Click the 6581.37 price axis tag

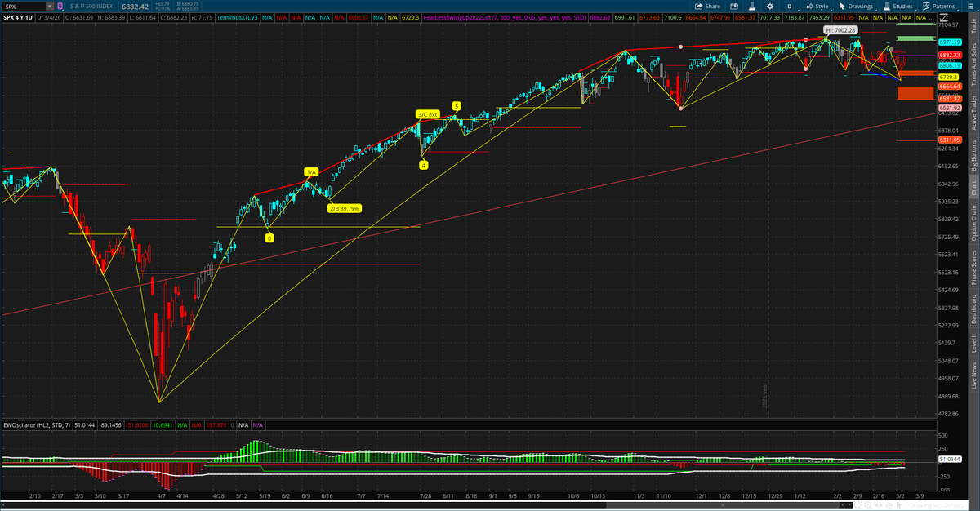coord(949,99)
